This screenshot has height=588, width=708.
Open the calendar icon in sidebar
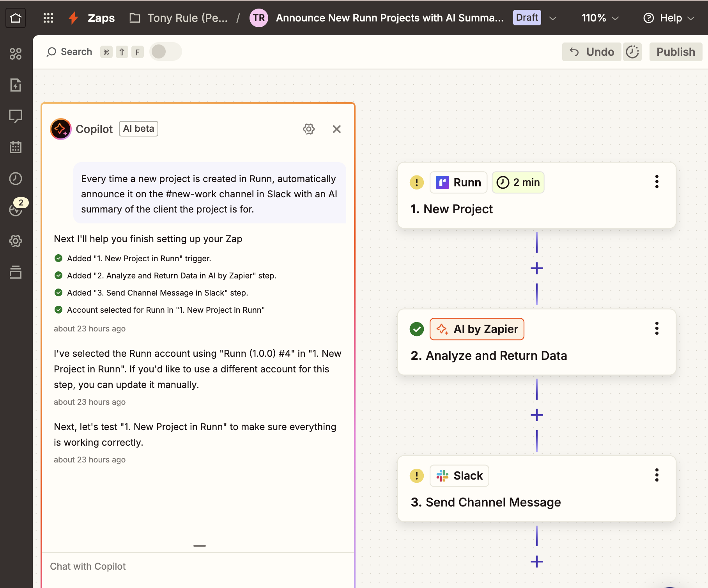point(16,147)
